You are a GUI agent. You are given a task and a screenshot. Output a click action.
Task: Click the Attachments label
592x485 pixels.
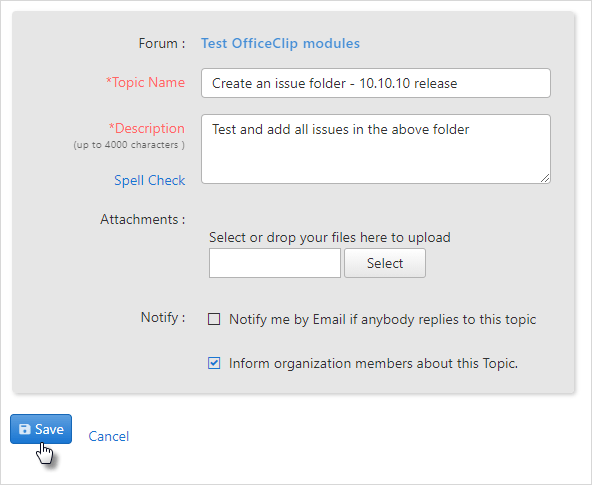(x=142, y=219)
